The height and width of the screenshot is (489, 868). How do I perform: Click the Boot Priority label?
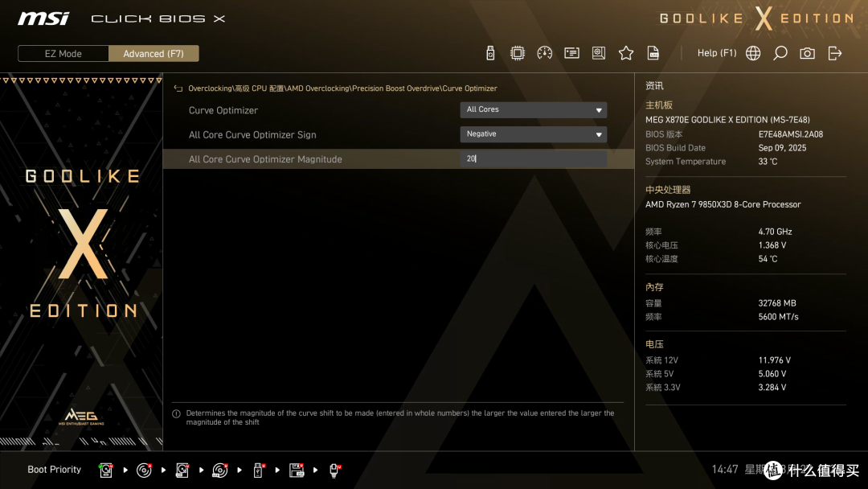tap(55, 470)
